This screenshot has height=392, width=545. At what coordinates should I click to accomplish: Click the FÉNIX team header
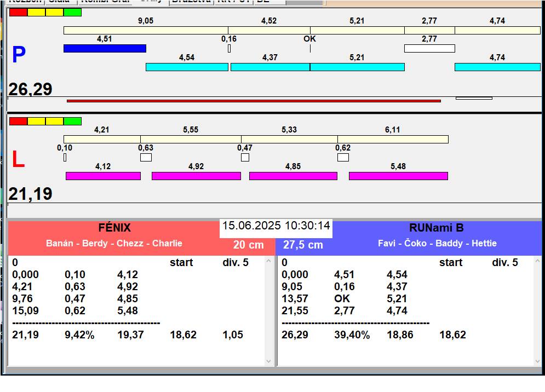[114, 228]
